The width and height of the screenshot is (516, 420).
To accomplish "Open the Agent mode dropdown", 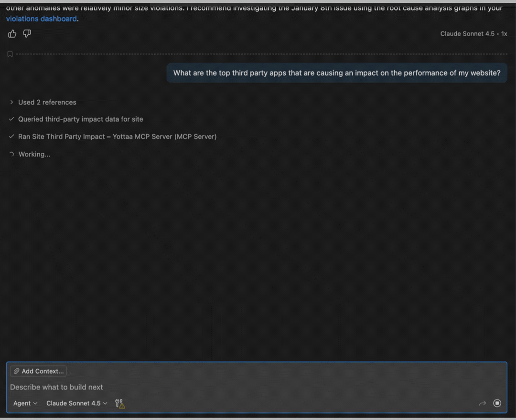I will click(25, 403).
